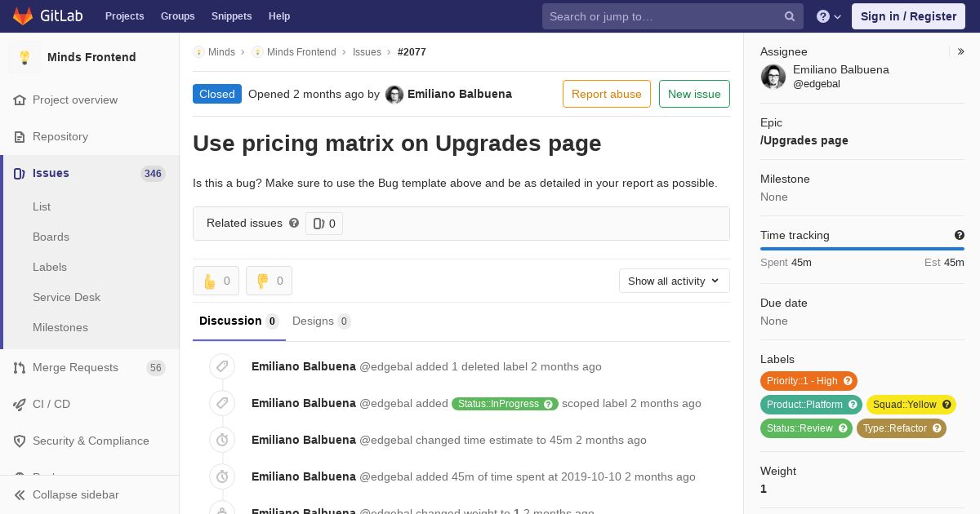Click the search magnifier icon
Viewport: 980px width, 514px height.
coord(790,16)
